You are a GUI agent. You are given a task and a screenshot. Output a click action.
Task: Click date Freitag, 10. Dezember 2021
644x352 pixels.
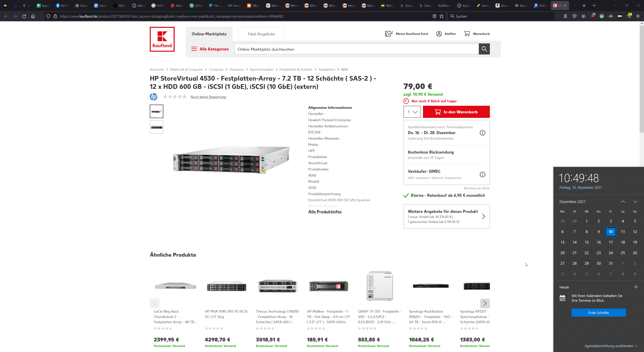click(x=580, y=188)
